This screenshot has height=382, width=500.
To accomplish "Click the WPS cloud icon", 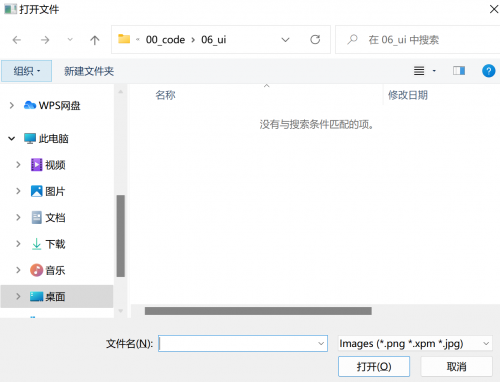I will [x=30, y=105].
